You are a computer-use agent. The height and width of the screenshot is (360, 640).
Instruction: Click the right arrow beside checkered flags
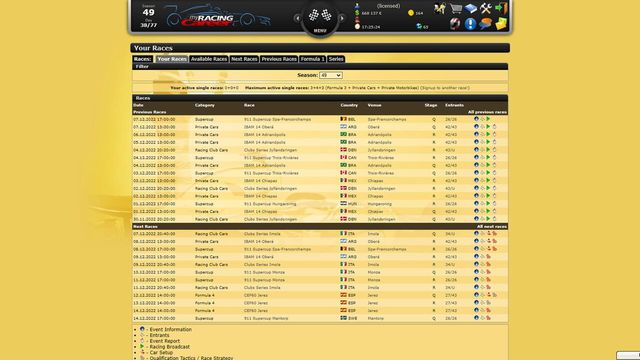pos(342,18)
